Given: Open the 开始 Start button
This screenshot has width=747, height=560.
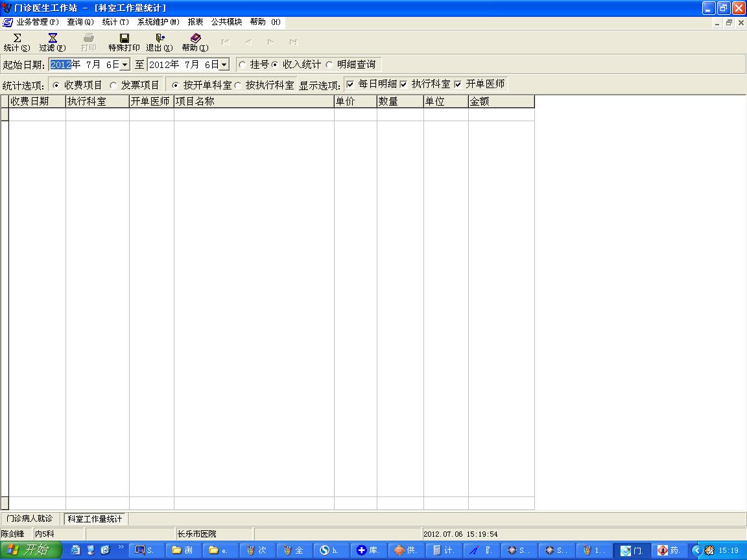Looking at the screenshot, I should [x=30, y=550].
